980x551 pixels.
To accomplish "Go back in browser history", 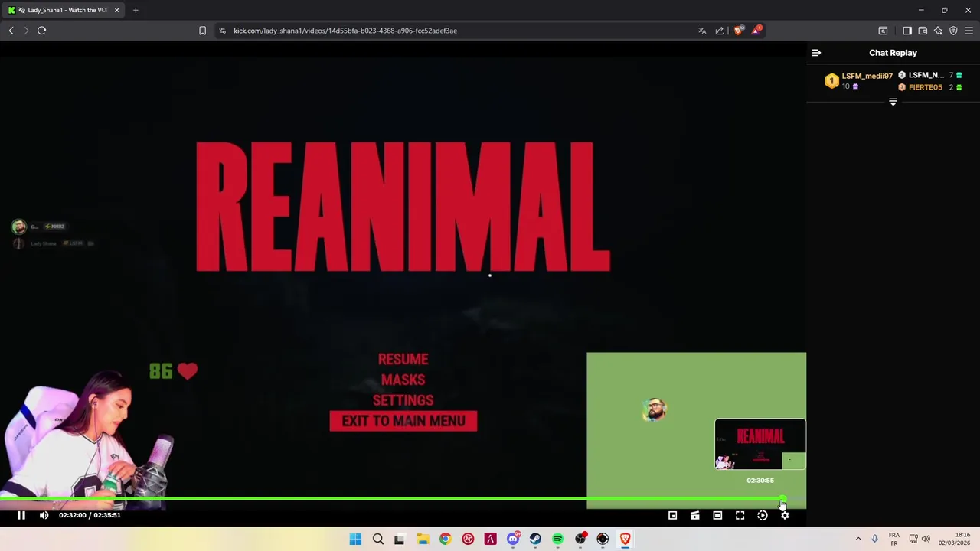I will 11,31.
